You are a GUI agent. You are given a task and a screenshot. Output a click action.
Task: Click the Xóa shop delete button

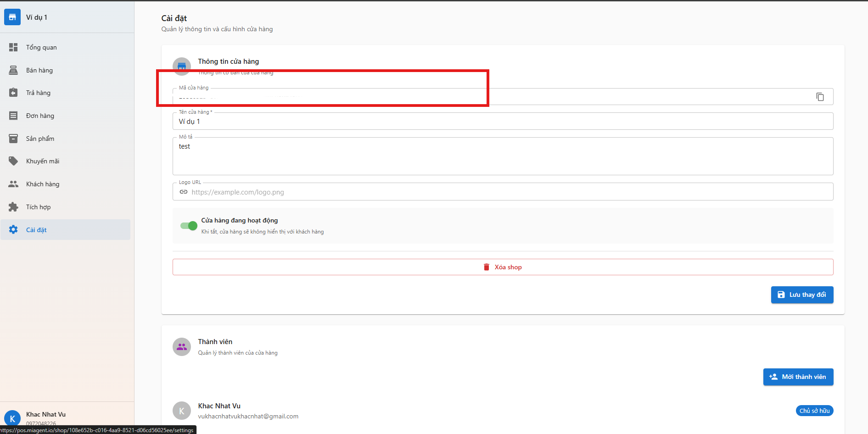[503, 267]
